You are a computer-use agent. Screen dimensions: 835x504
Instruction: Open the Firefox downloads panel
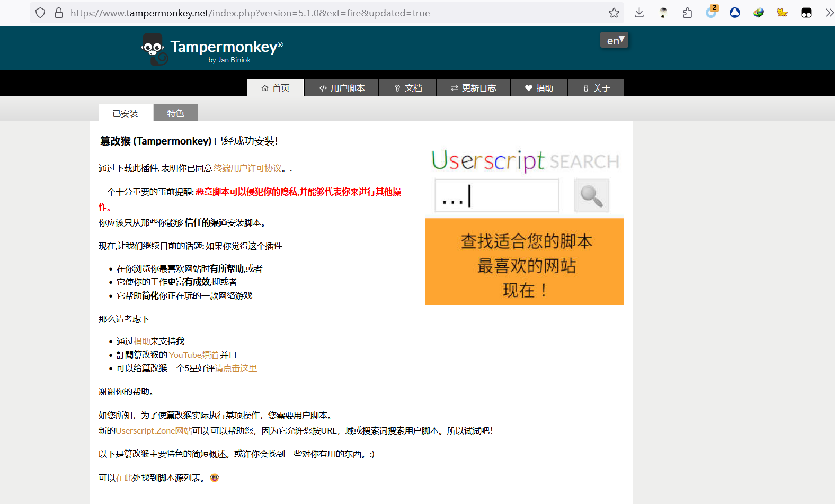tap(639, 13)
